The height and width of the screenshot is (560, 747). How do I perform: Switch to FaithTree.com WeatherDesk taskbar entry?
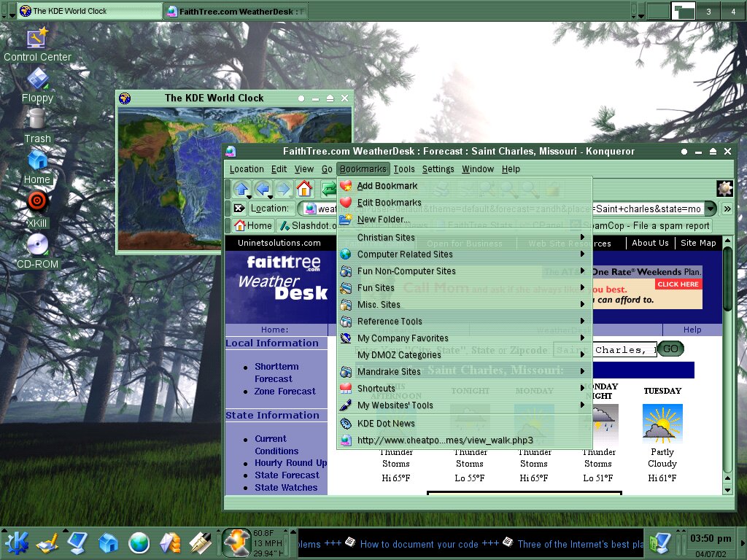coord(236,11)
